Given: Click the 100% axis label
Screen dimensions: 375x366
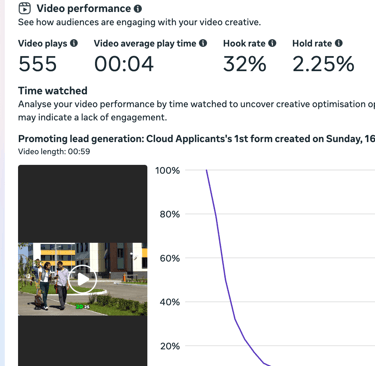Looking at the screenshot, I should (167, 170).
